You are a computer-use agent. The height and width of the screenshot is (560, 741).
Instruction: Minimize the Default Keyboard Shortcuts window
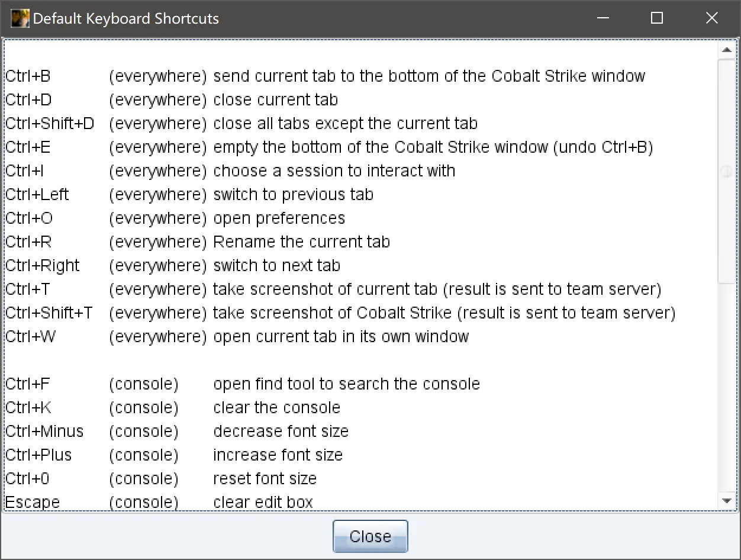[x=603, y=18]
